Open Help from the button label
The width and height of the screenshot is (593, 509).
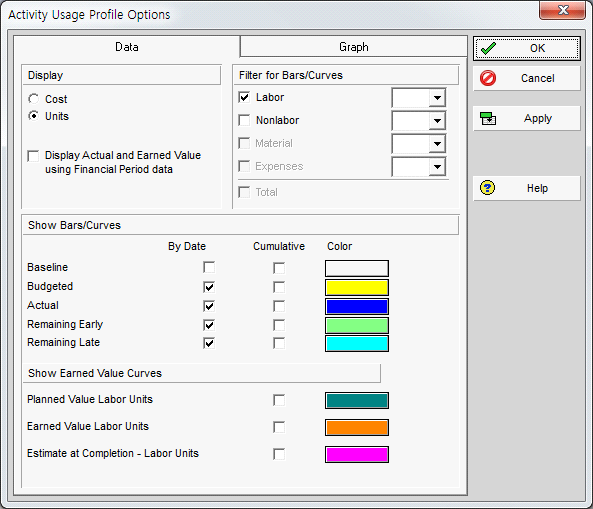[537, 188]
